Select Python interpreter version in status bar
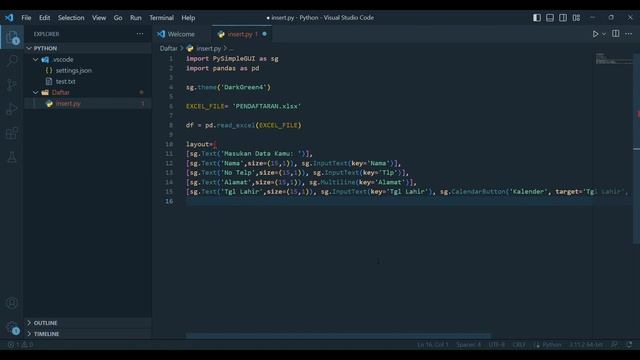640x360 pixels. coord(586,345)
